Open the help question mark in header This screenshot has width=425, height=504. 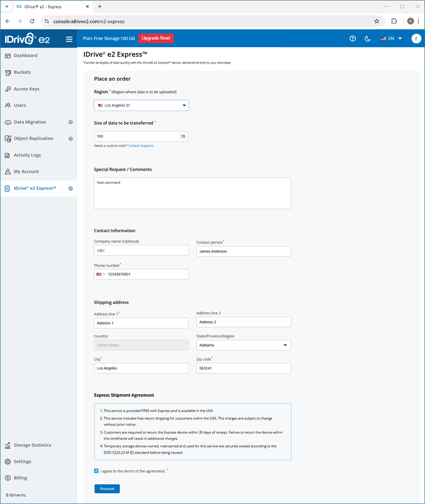[x=353, y=39]
